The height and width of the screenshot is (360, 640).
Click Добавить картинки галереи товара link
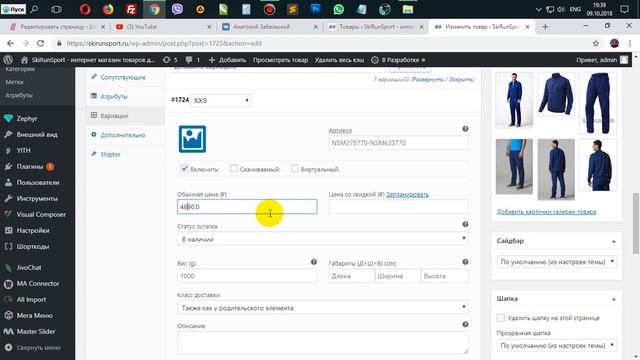coord(546,211)
